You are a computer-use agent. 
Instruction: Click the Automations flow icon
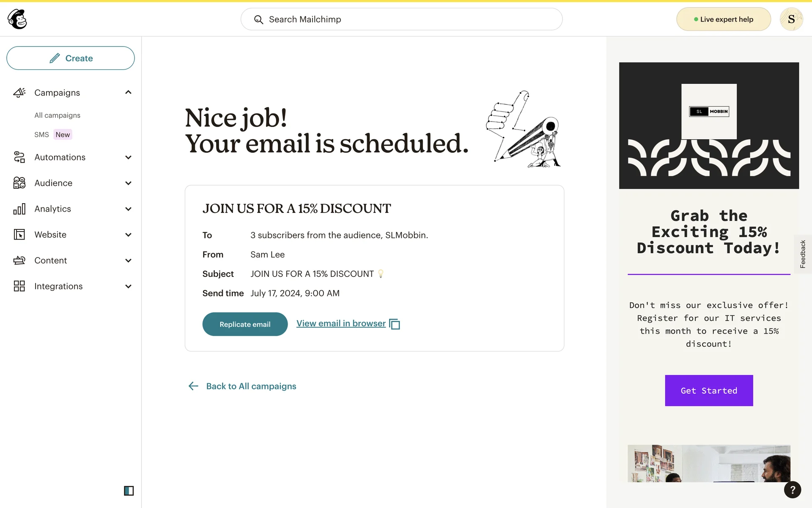[x=19, y=157]
